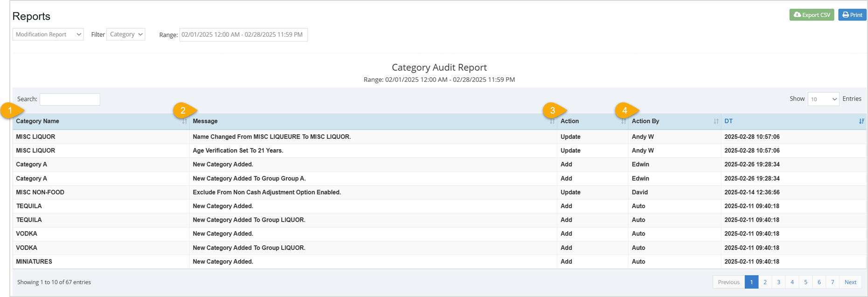Toggle DT column descending sort icon
This screenshot has width=868, height=297.
point(861,121)
